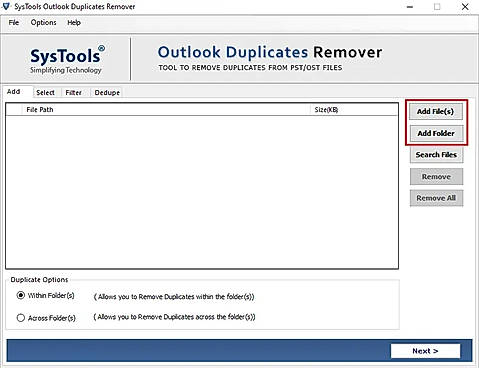Click the Remove All button
Screen dimensions: 479x368
point(436,198)
